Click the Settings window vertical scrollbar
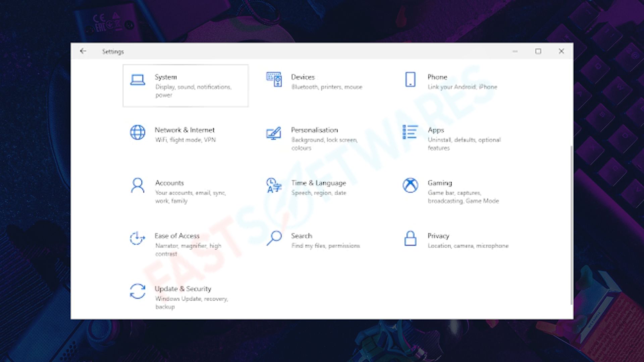 point(571,225)
